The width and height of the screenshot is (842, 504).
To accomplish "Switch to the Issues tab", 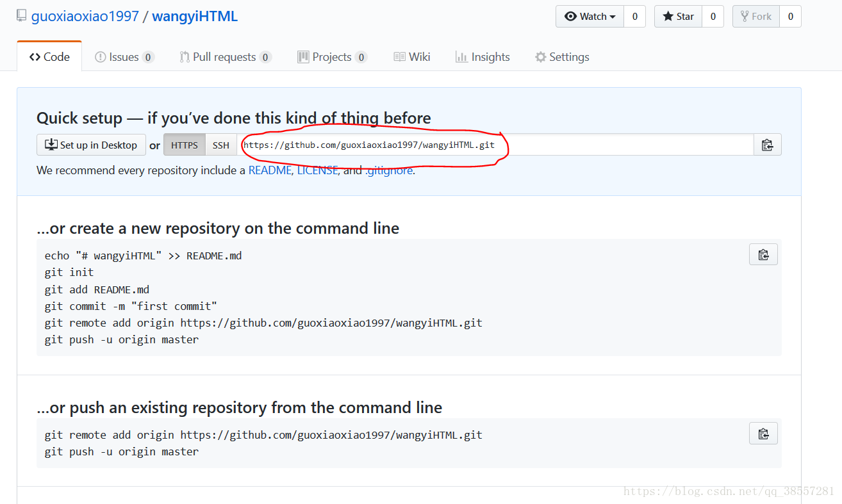I will 124,57.
